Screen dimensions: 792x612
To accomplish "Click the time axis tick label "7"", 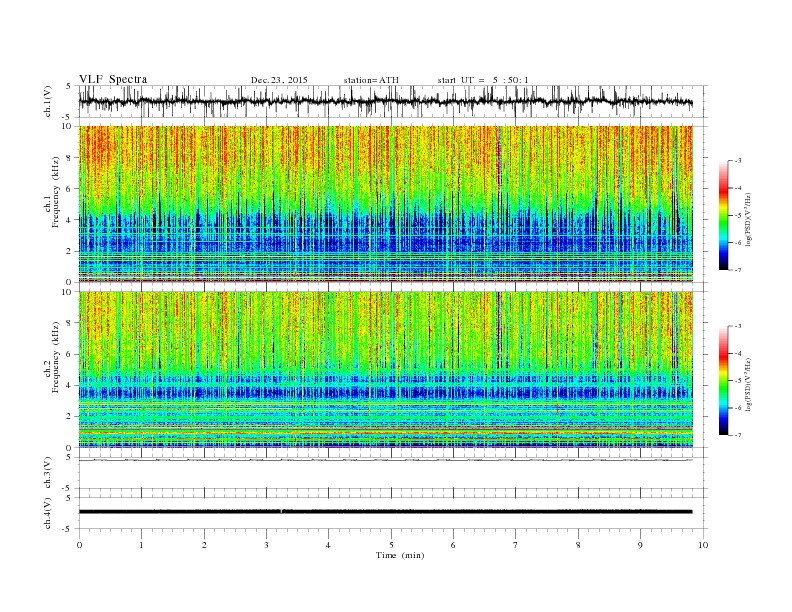I will click(516, 545).
